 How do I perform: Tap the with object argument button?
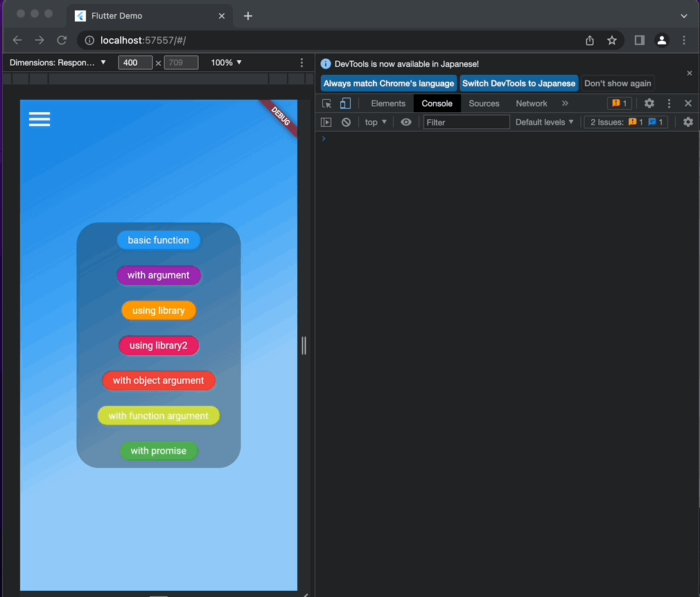(x=159, y=381)
